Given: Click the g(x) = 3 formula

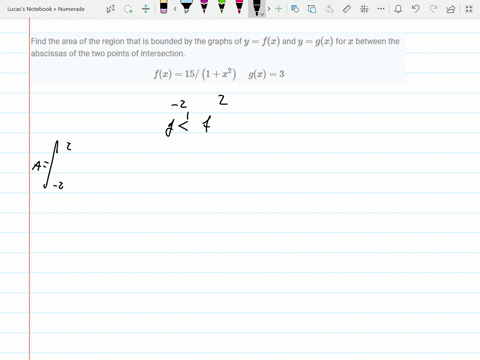Looking at the screenshot, I should [266, 74].
